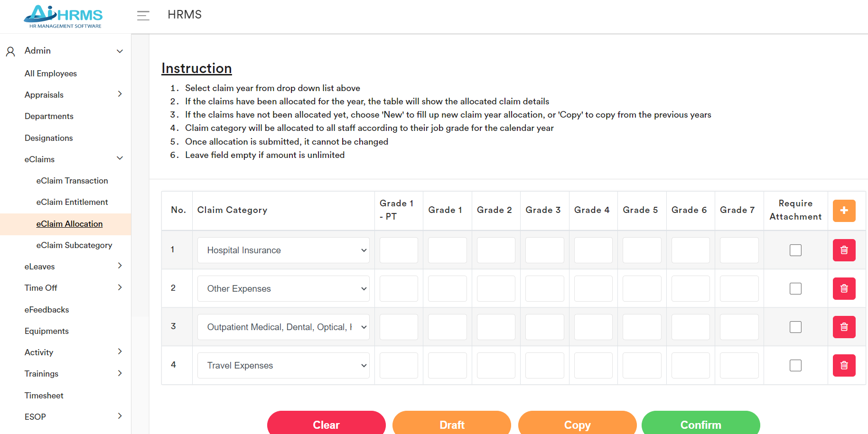Tick Require Attachment for Other Expenses

795,288
